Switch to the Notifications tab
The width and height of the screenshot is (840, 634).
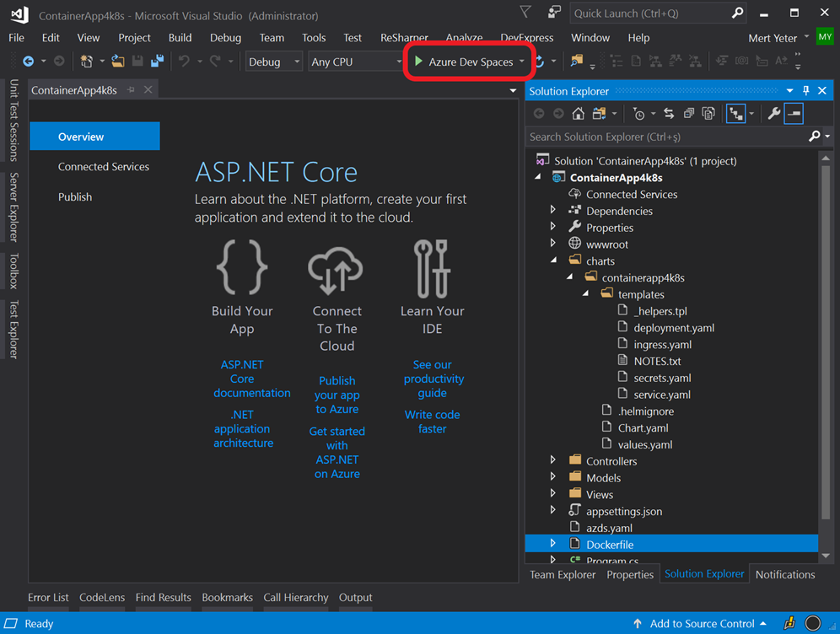pos(785,575)
